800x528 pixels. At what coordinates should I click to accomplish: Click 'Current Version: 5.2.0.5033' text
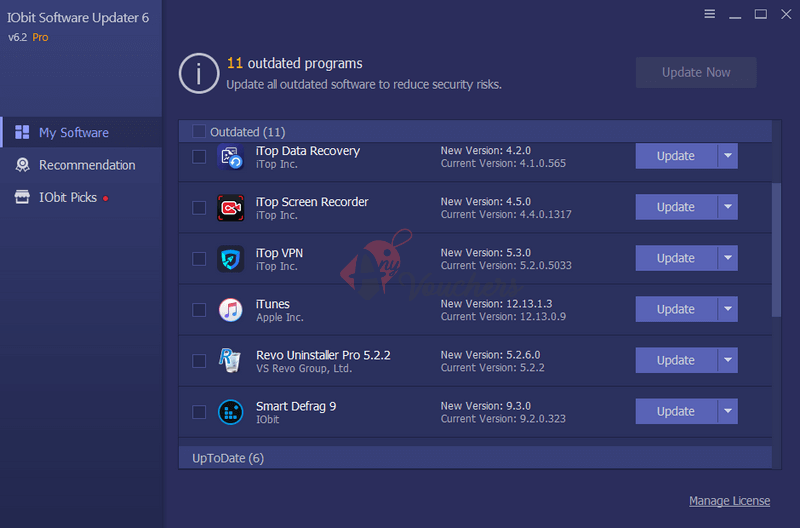[x=506, y=265]
